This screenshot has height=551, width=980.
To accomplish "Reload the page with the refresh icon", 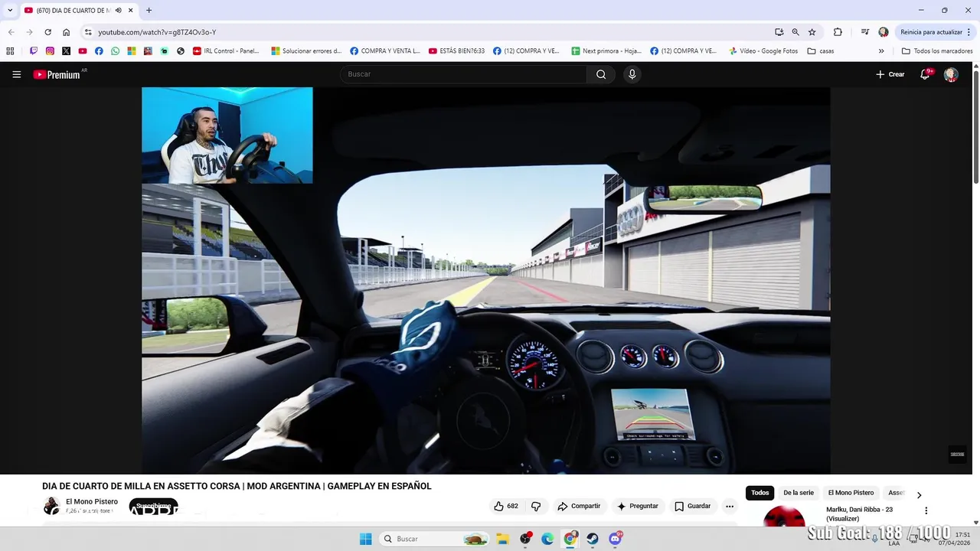I will 47,32.
